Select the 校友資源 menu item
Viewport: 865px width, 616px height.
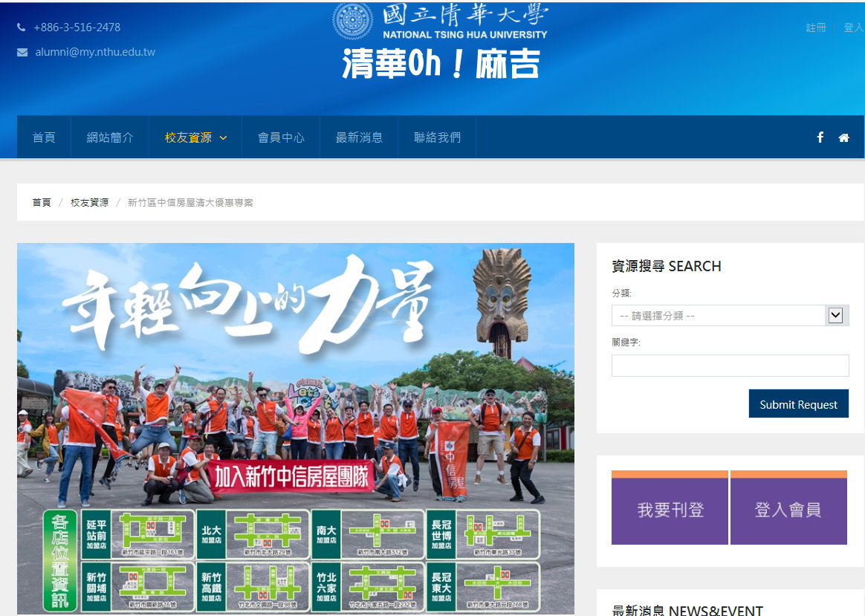coord(188,137)
